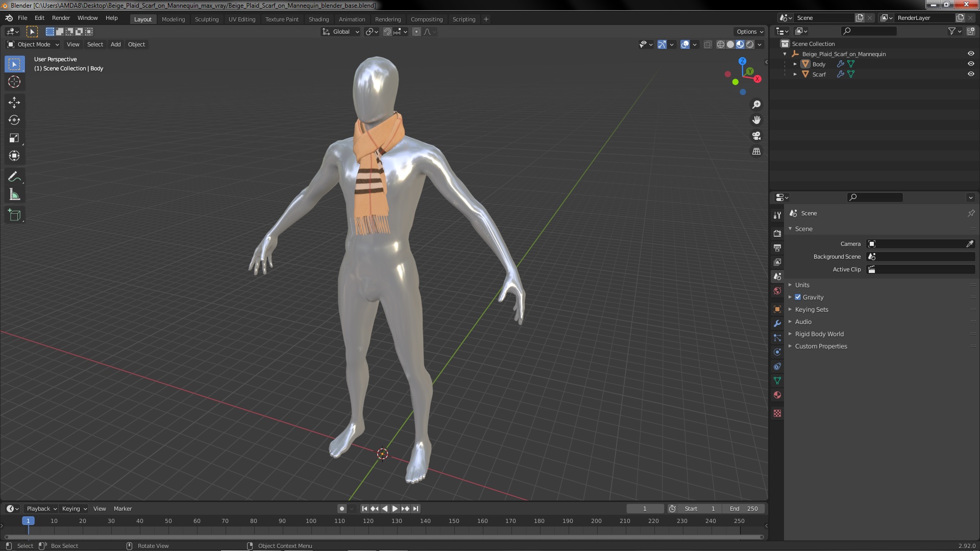Select the Rotate tool
This screenshot has width=980, height=551.
pos(14,120)
